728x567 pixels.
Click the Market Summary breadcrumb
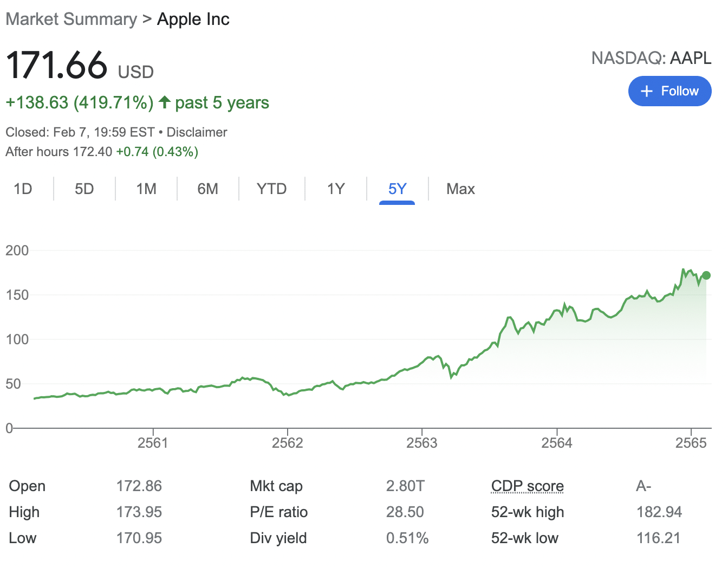click(x=71, y=19)
